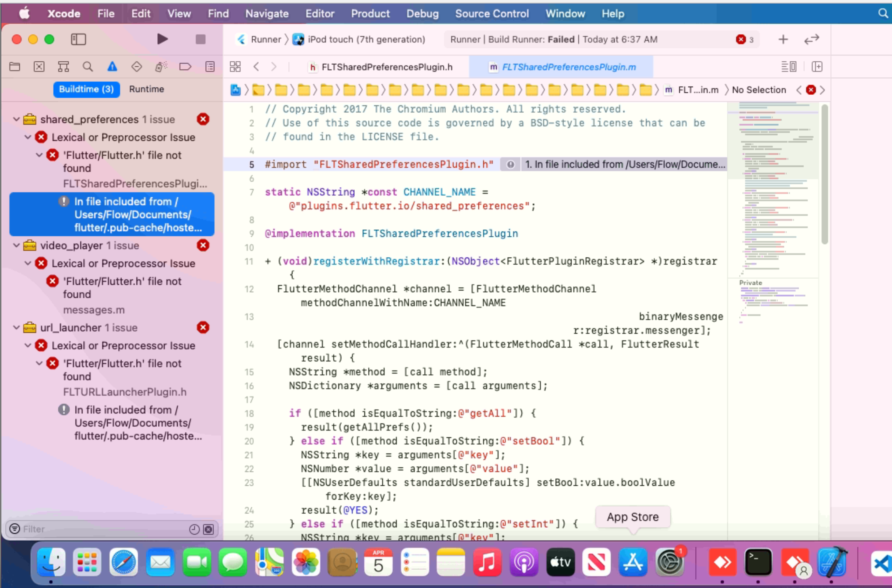Open the Debug menu
Viewport: 892px width, 588px height.
pyautogui.click(x=422, y=13)
